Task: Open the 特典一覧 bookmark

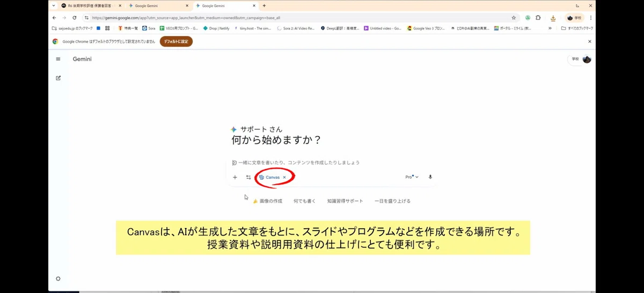Action: pyautogui.click(x=128, y=28)
